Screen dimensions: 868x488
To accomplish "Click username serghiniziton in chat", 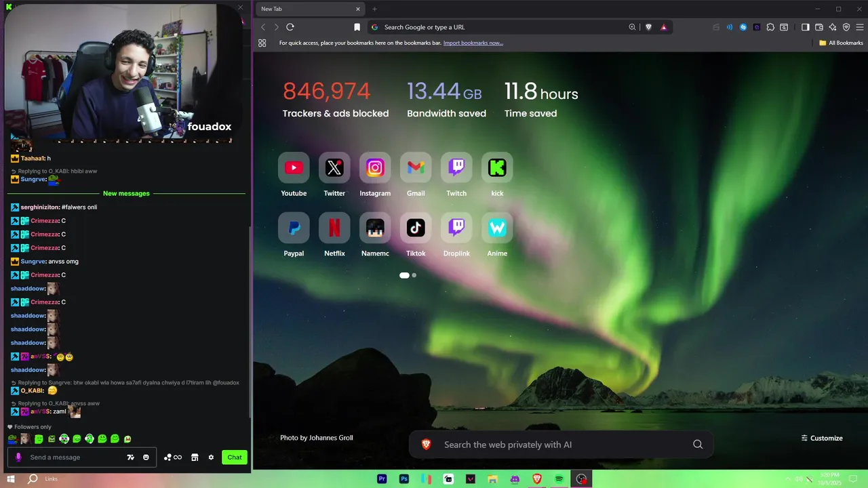I will coord(39,207).
